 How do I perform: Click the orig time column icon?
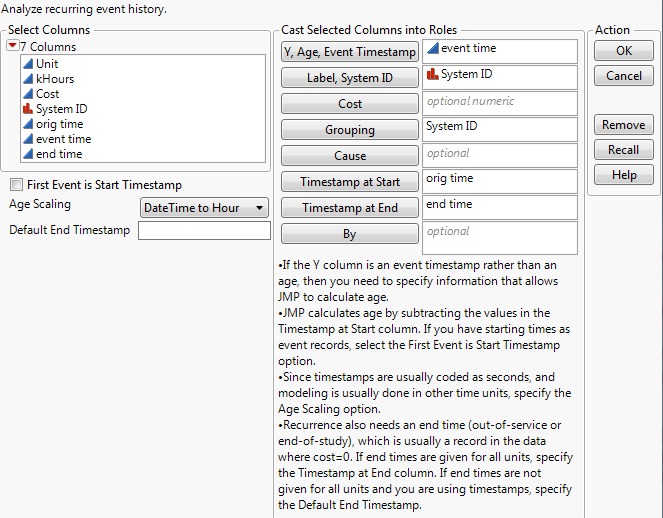point(27,124)
